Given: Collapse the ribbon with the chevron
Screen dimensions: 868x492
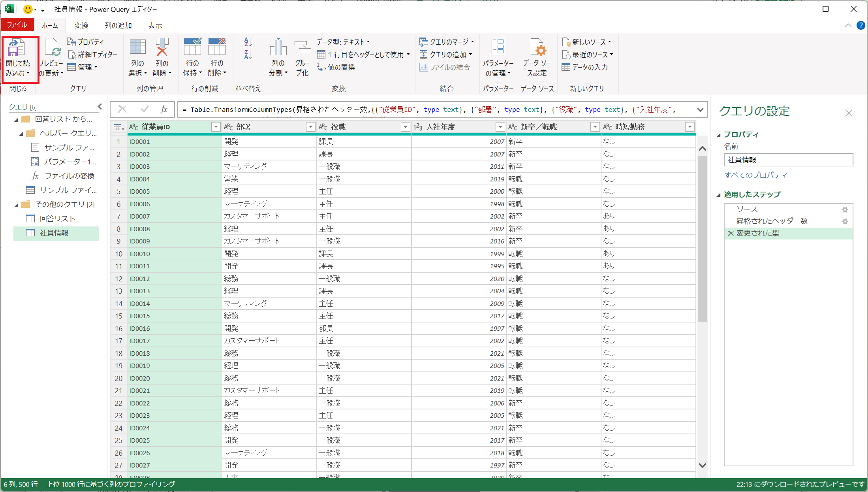Looking at the screenshot, I should pos(848,25).
